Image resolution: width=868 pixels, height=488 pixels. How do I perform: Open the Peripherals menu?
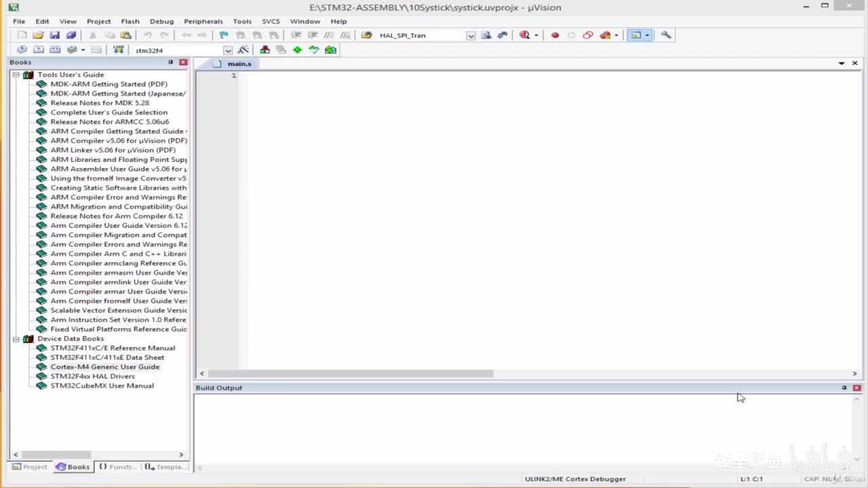click(203, 21)
